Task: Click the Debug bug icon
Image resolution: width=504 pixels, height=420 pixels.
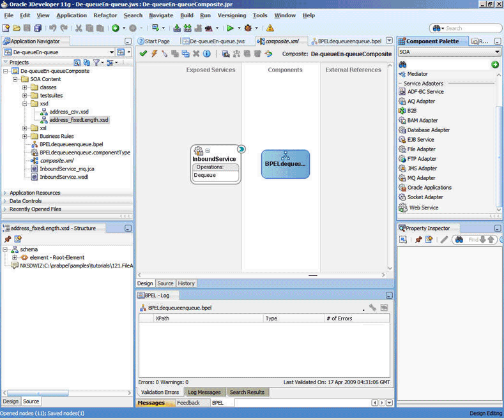Action: point(248,28)
